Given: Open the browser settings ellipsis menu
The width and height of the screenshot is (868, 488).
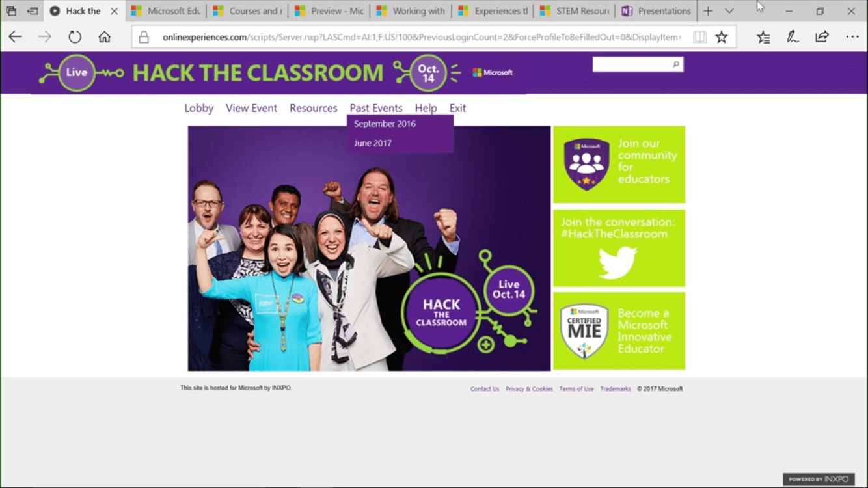Looking at the screenshot, I should [852, 37].
